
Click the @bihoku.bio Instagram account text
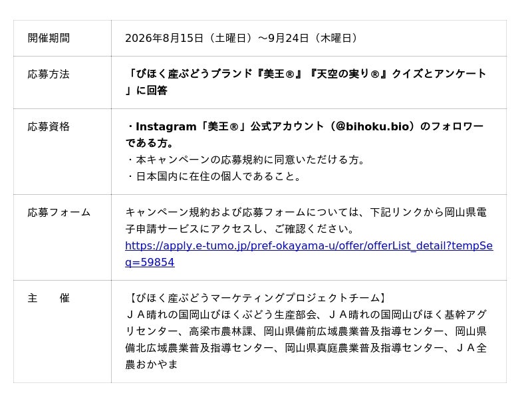(372, 126)
